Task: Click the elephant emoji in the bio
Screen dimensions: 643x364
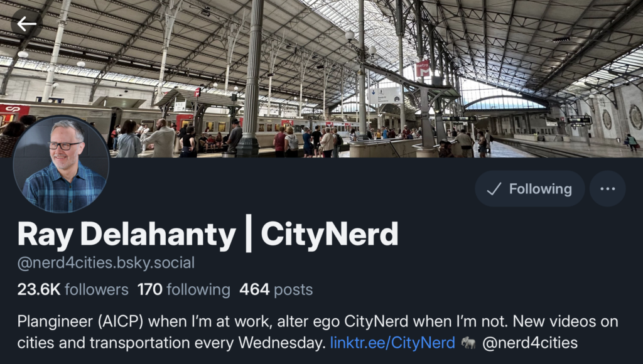Action: (x=468, y=343)
